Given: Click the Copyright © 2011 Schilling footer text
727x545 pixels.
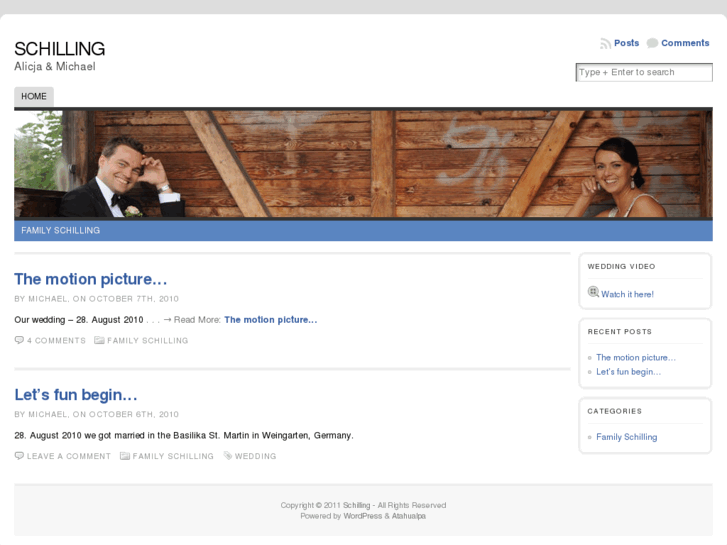Looking at the screenshot, I should (363, 505).
